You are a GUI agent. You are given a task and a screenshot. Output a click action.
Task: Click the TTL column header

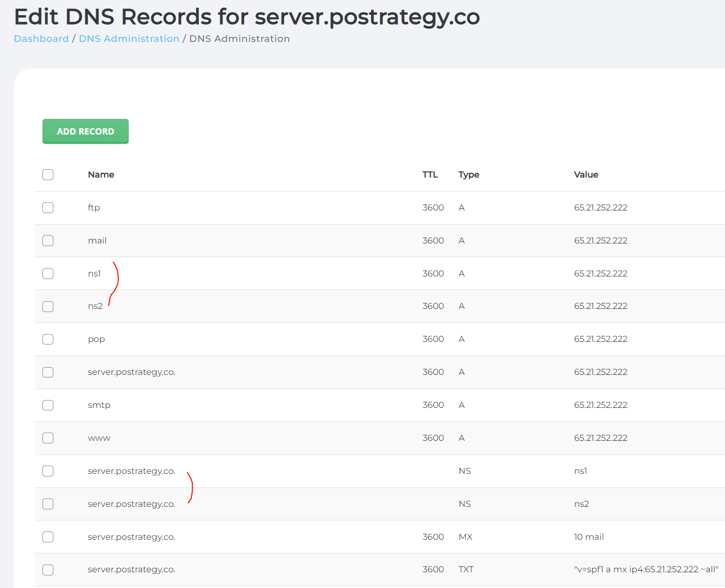[x=430, y=174]
